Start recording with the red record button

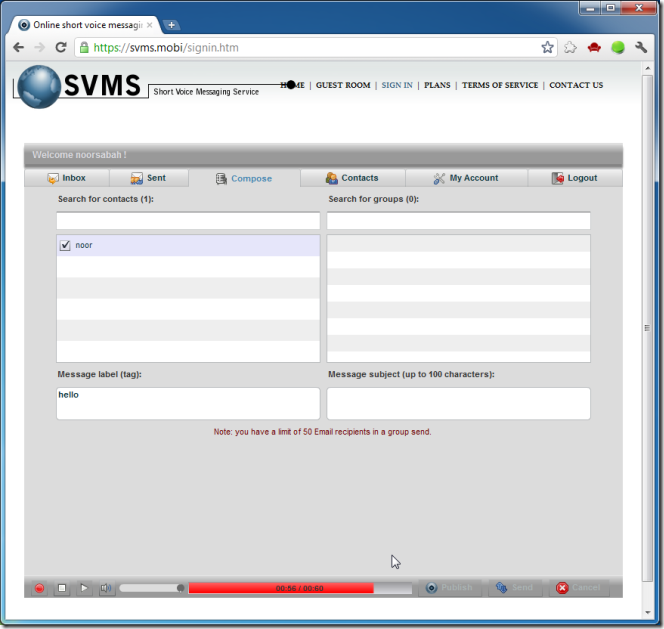click(39, 588)
